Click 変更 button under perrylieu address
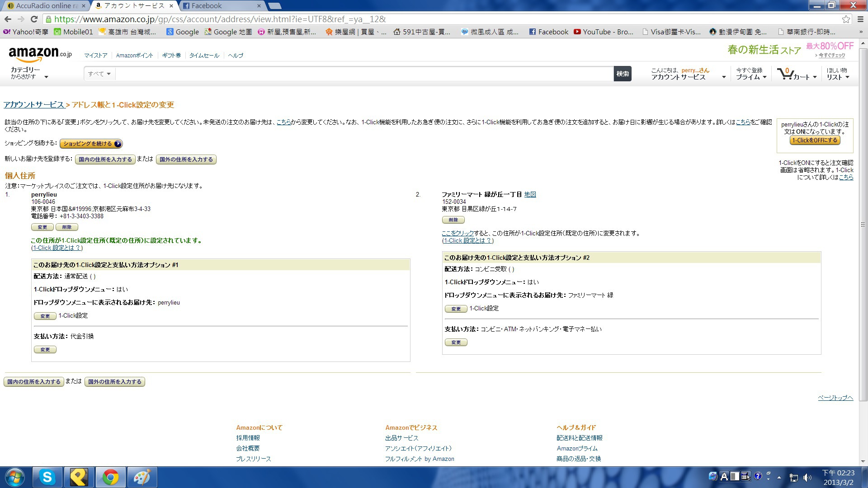This screenshot has width=868, height=488. pos(42,227)
